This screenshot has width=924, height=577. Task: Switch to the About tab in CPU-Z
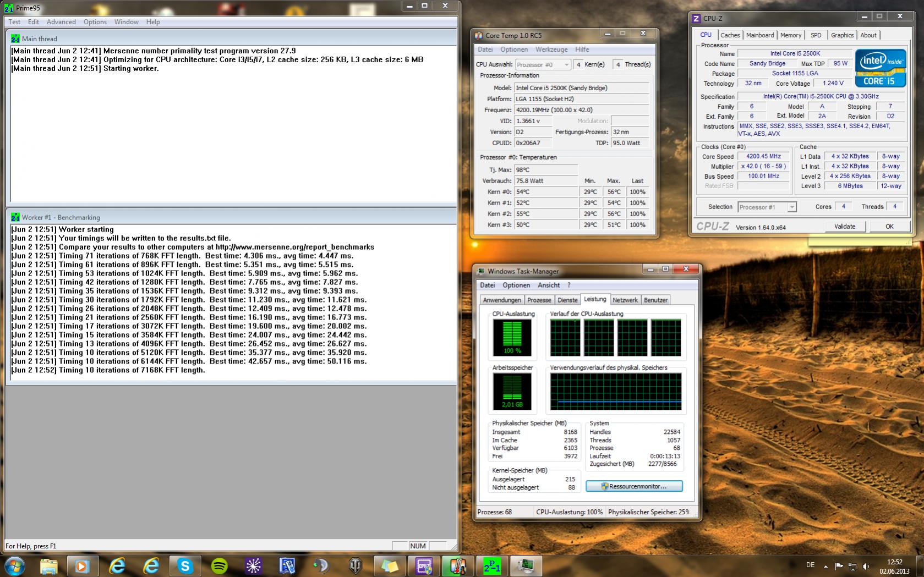(868, 35)
